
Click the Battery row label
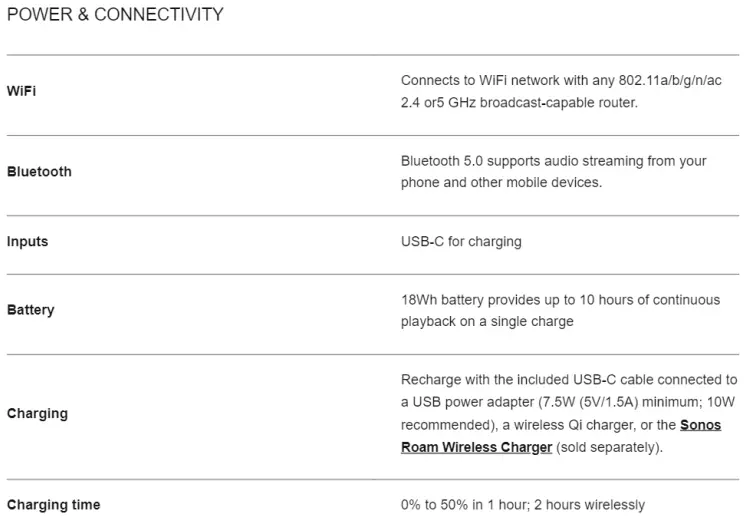(30, 310)
